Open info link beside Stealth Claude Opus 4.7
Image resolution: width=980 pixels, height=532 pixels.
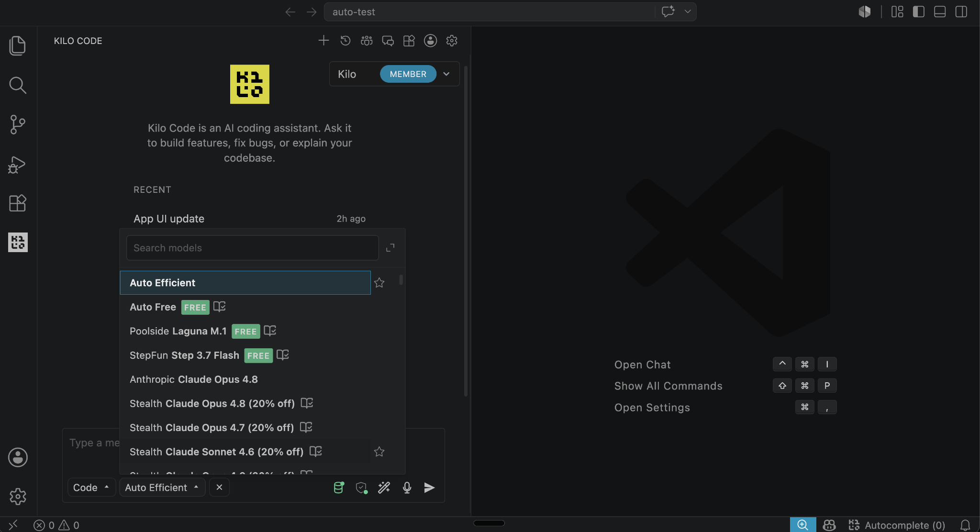pos(306,427)
